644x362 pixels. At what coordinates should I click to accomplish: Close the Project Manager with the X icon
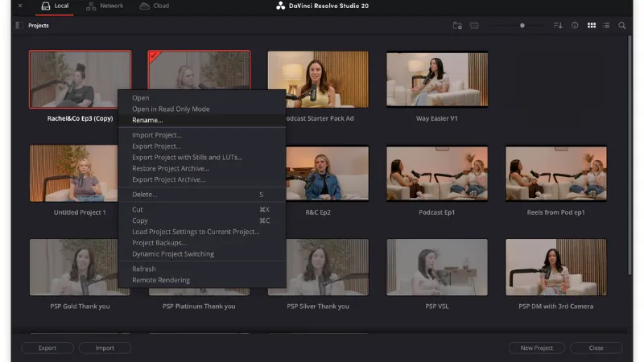tap(20, 6)
